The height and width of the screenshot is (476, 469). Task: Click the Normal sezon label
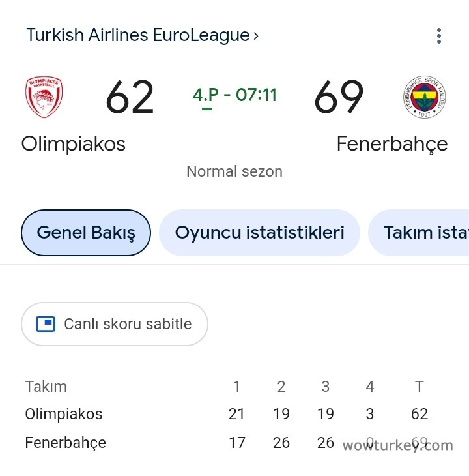point(234,171)
